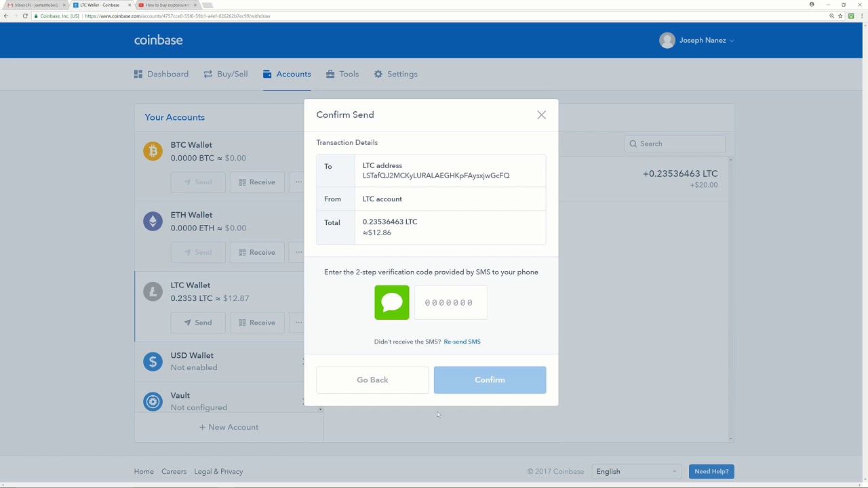Image resolution: width=868 pixels, height=488 pixels.
Task: Click the browser back arrow
Action: tap(6, 16)
